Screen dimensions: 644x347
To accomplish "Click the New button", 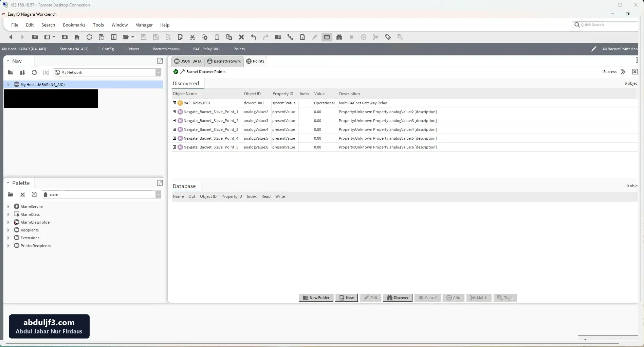I will click(346, 298).
